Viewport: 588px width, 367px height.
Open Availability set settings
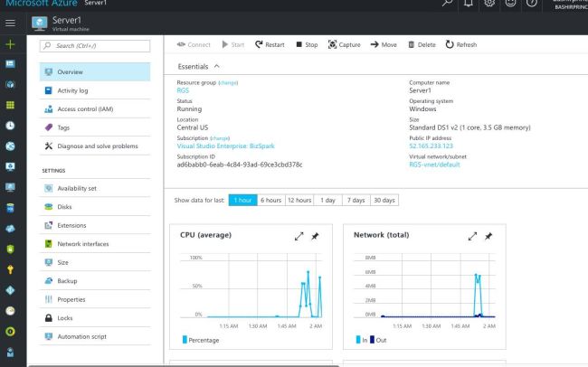[95, 188]
